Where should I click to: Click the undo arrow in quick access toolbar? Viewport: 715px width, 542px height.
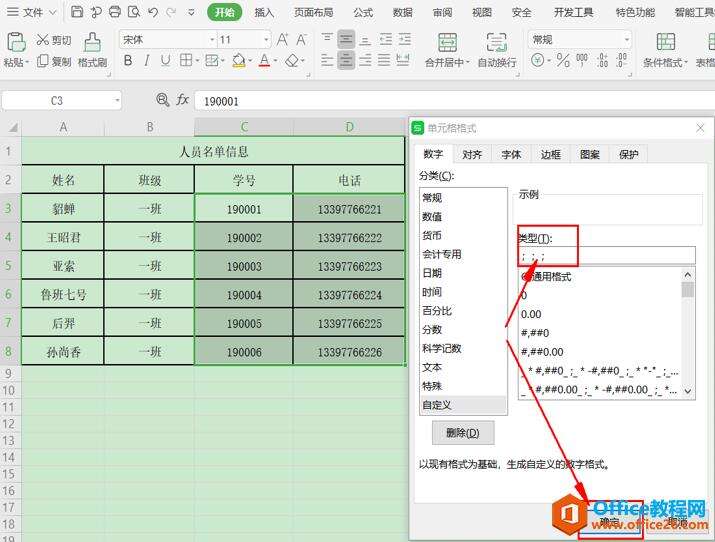pyautogui.click(x=153, y=13)
